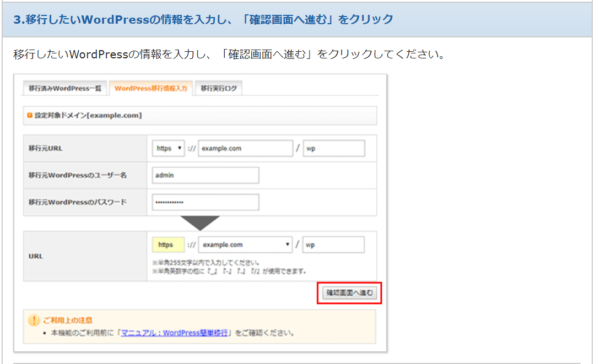
Task: Expand the destination example.com domain dropdown
Action: pos(246,245)
